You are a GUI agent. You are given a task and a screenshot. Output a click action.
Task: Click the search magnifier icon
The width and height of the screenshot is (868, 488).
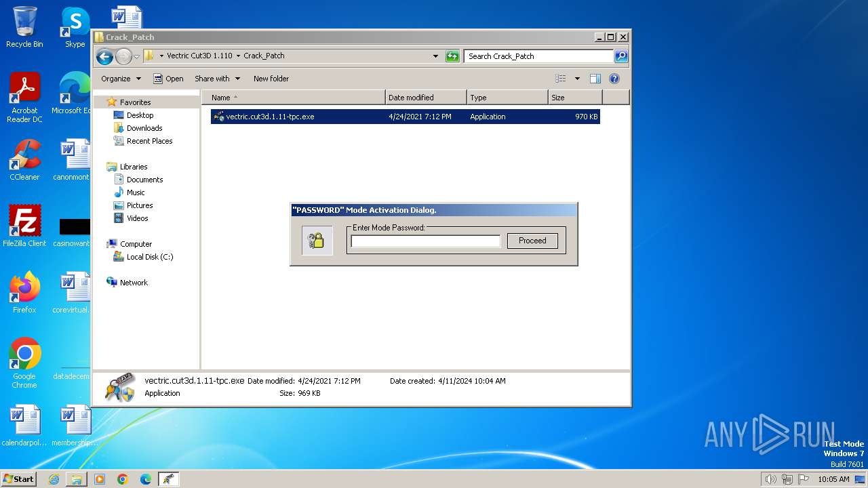(621, 56)
